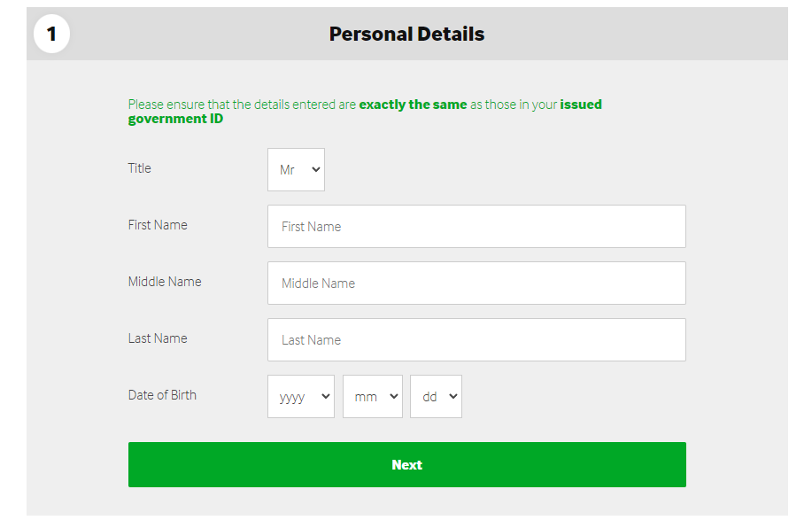Click the First Name field label
The height and width of the screenshot is (528, 812).
(x=158, y=225)
